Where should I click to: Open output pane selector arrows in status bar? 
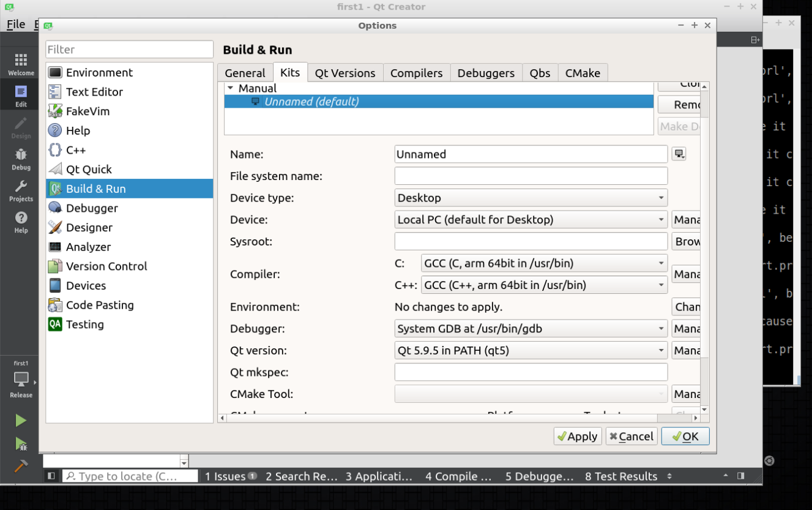669,476
